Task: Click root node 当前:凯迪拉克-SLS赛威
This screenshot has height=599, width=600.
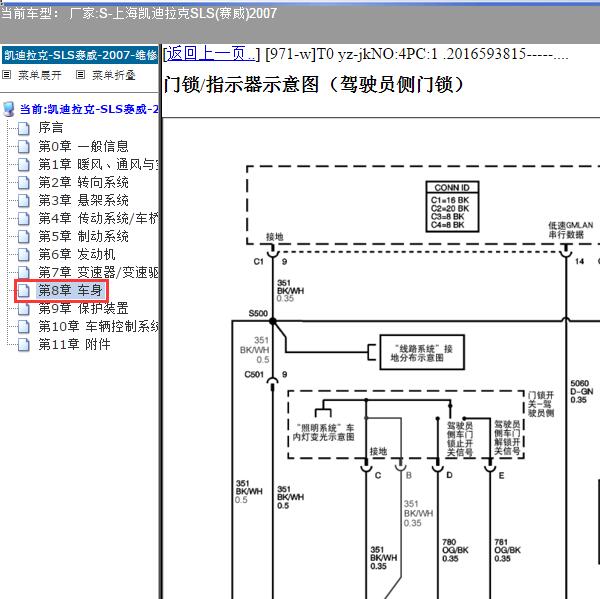Action: 89,109
